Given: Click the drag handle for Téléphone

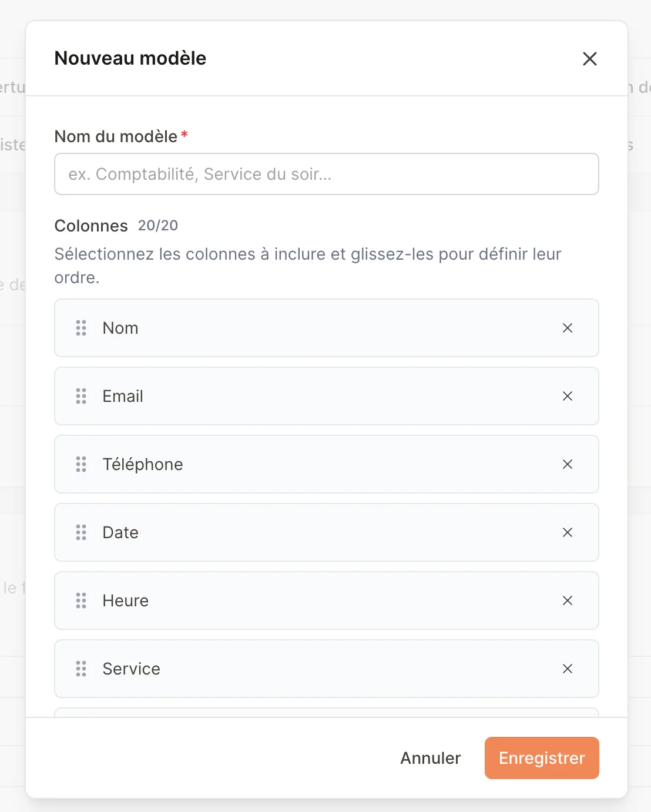Looking at the screenshot, I should click(81, 464).
